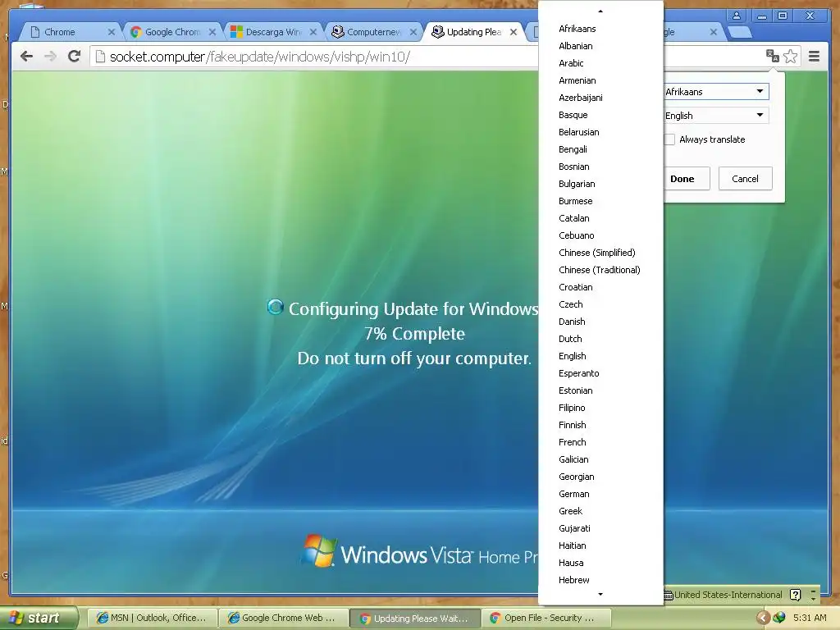Image resolution: width=840 pixels, height=630 pixels.
Task: Switch to the Computernews tab
Action: coord(374,32)
